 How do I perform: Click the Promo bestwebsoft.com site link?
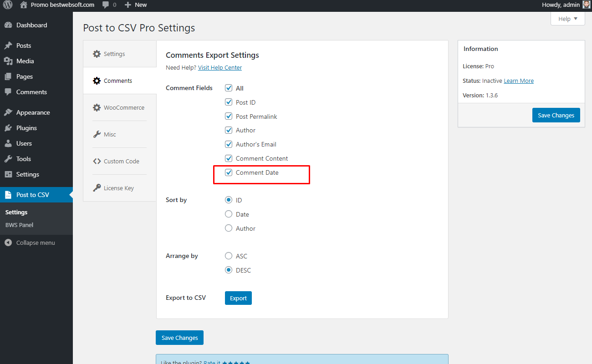tap(62, 5)
